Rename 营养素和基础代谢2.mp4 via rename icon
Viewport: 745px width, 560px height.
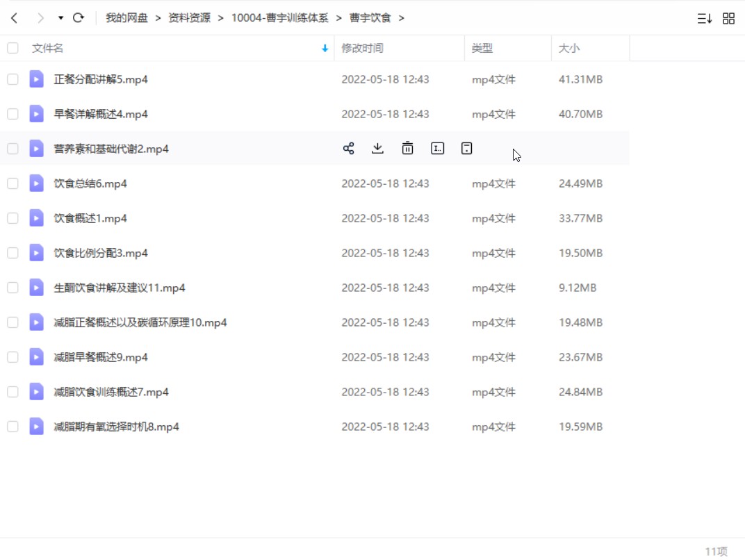coord(437,148)
